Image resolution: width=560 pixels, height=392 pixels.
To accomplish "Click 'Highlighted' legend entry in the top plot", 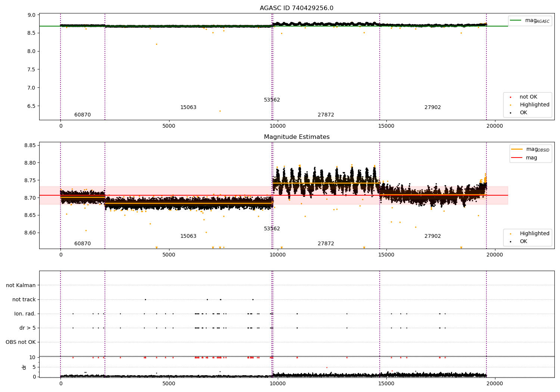I will (530, 105).
